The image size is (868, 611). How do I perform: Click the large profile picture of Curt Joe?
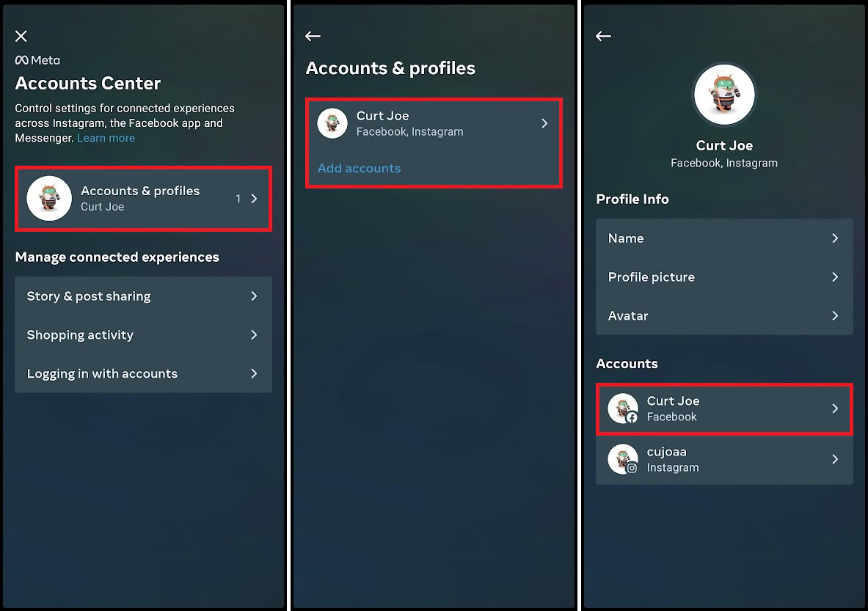coord(724,94)
